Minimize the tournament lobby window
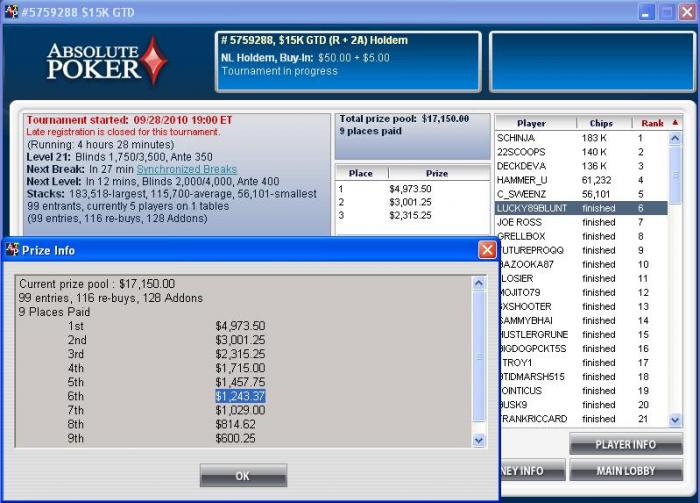Image resolution: width=700 pixels, height=503 pixels. [x=646, y=12]
